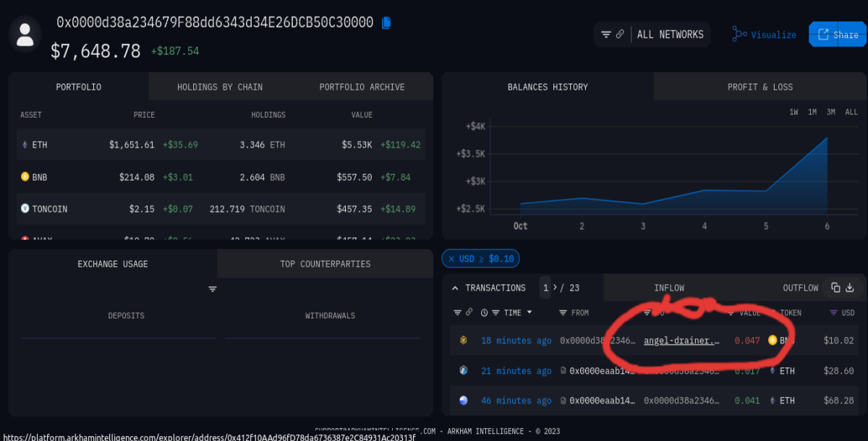Switch to TOP COUNTERPARTIES tab

click(x=325, y=264)
